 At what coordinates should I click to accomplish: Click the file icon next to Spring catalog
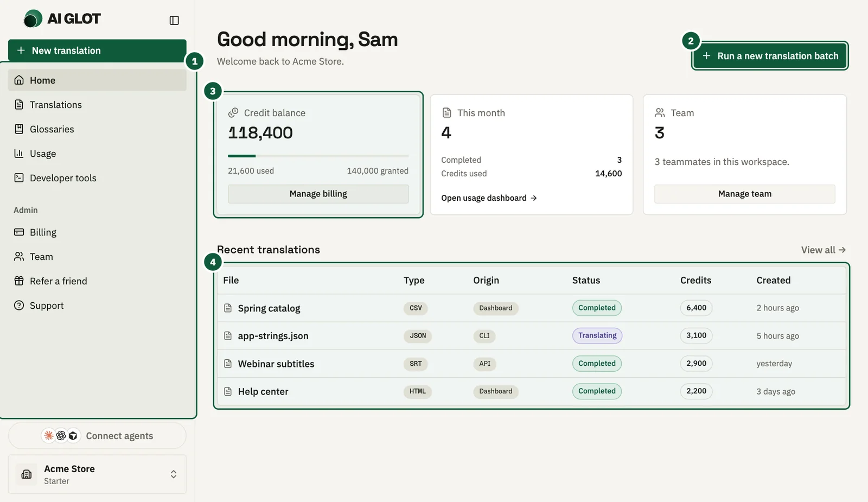point(228,308)
